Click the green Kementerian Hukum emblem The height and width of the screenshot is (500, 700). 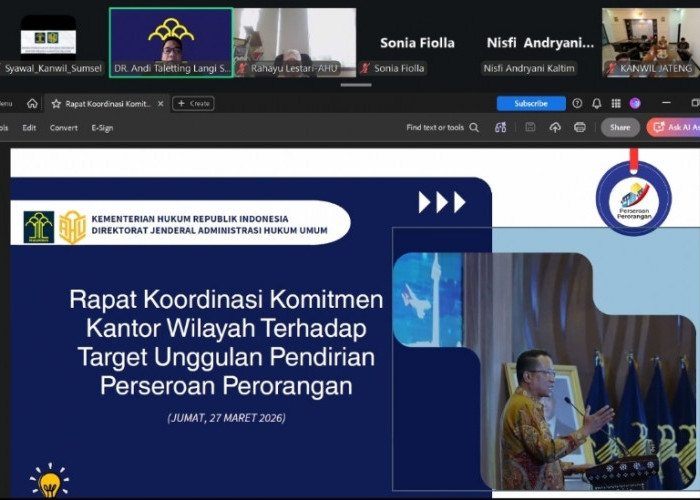39,227
